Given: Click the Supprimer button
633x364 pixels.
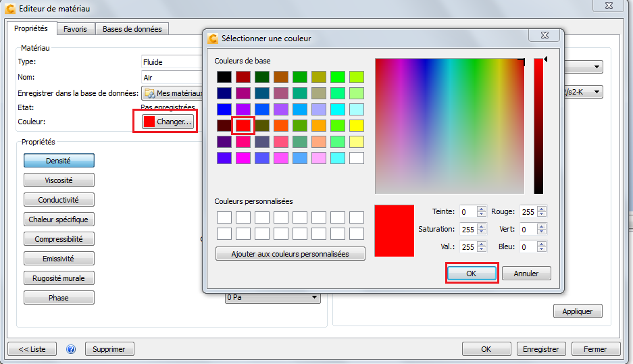Looking at the screenshot, I should pyautogui.click(x=109, y=349).
